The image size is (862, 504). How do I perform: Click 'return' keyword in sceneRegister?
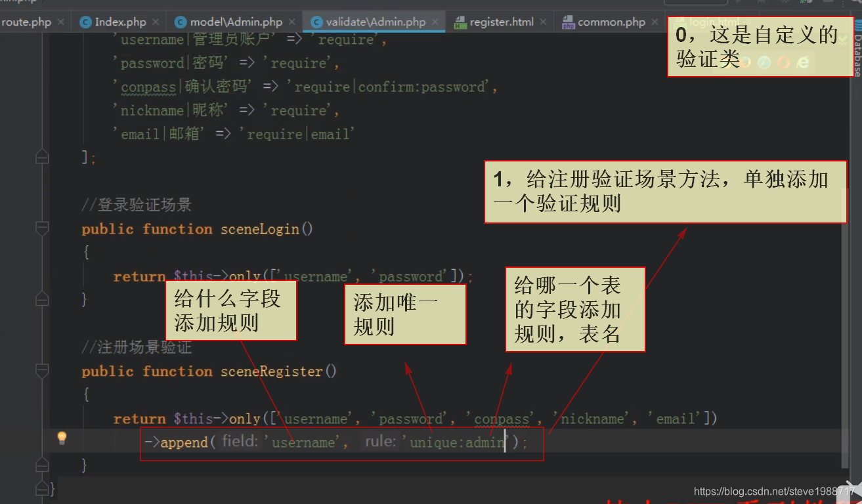pyautogui.click(x=139, y=419)
